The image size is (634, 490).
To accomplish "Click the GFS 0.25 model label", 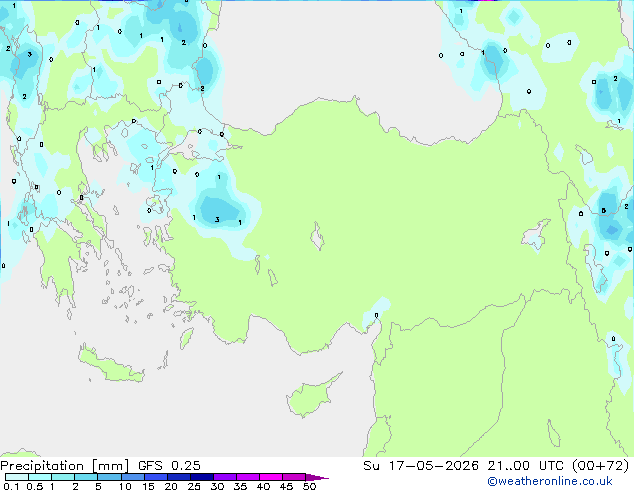I will tap(169, 466).
